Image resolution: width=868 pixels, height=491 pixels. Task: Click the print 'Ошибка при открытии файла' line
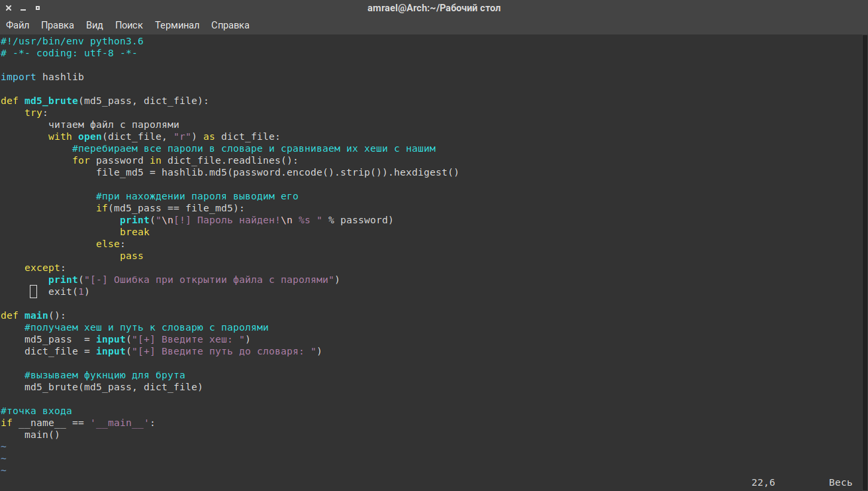coord(194,280)
